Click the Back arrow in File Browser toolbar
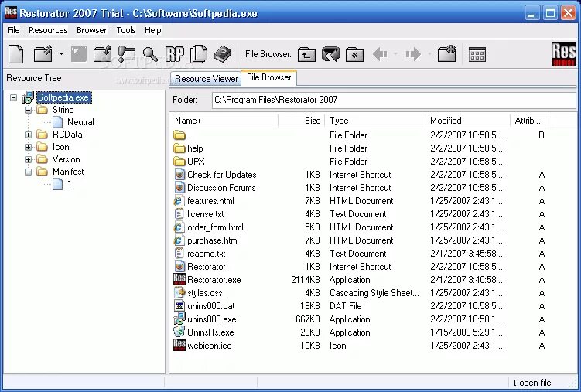 pos(380,54)
